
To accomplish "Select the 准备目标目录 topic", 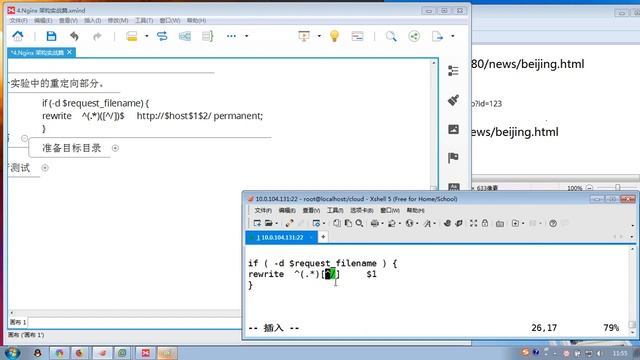I will [x=71, y=148].
